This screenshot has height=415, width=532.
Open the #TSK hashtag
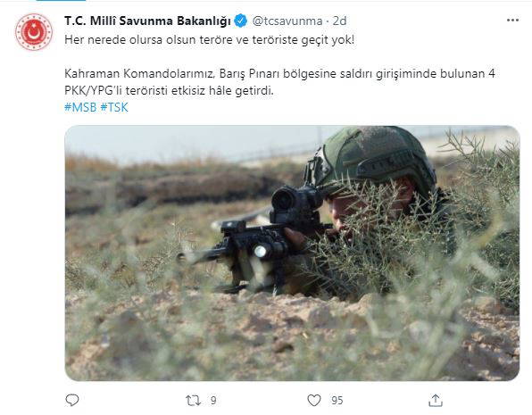[114, 107]
